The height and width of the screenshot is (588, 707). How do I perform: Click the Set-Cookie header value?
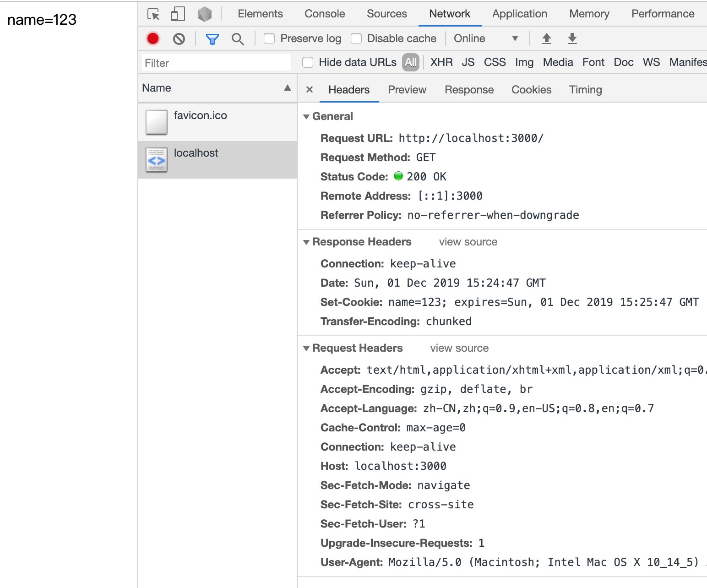[544, 302]
